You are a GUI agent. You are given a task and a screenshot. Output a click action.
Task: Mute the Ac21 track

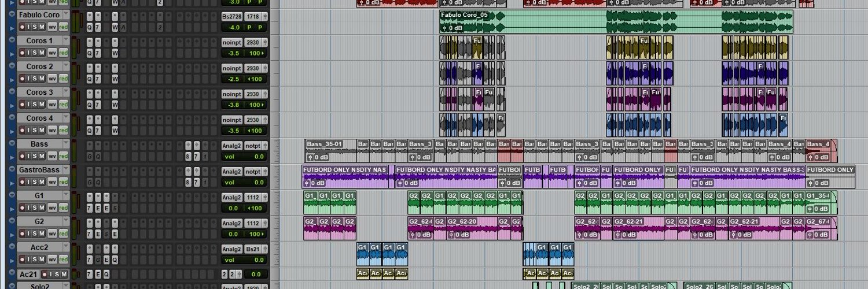point(64,275)
